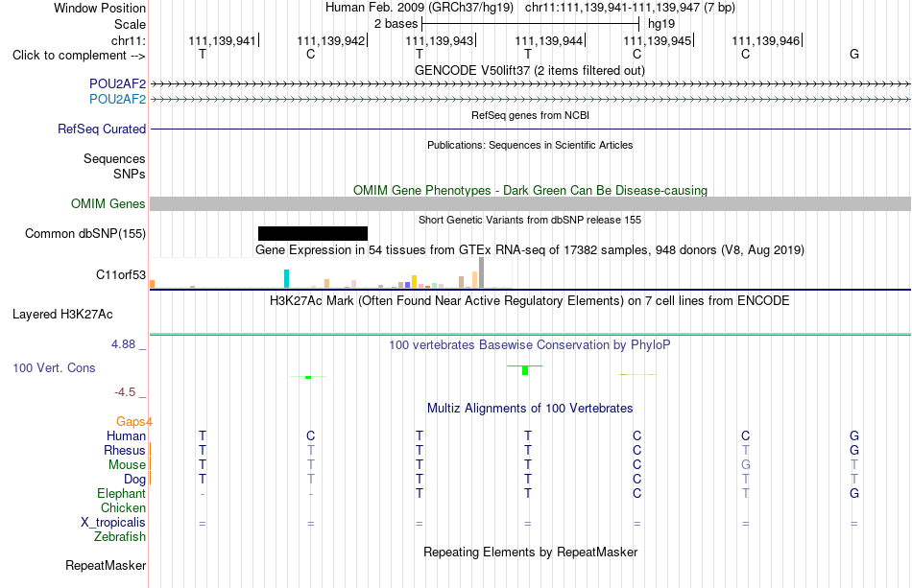Viewport: 912px width, 588px height.
Task: Click position label 111,139,944 on ruler
Action: point(548,40)
